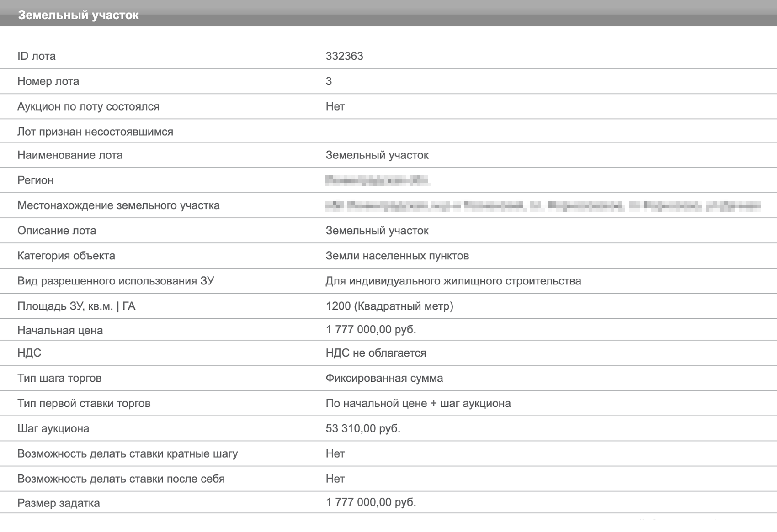Select 'По начальной цене + шаг аукциона' value
This screenshot has width=777, height=532.
(418, 403)
